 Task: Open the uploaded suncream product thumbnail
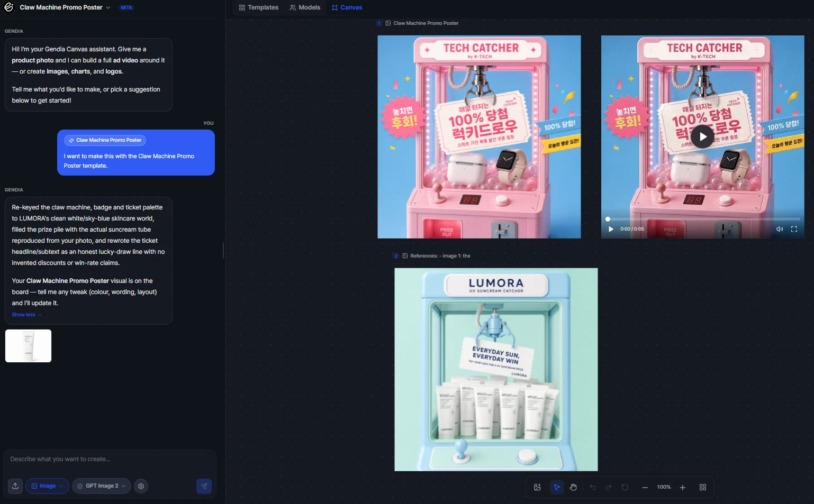pyautogui.click(x=28, y=346)
